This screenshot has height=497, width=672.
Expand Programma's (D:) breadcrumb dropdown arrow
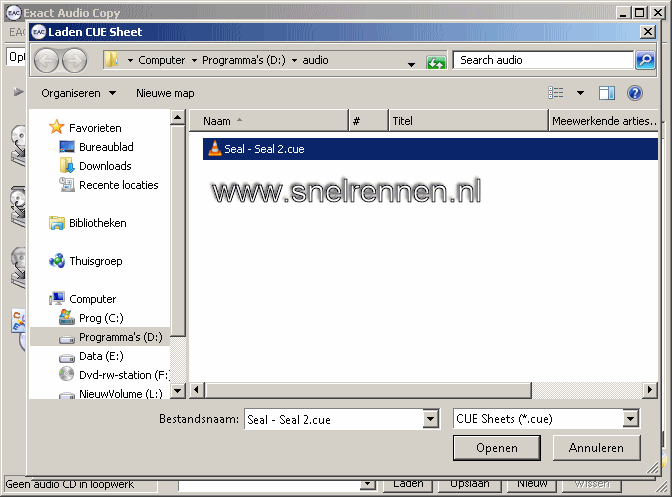pos(294,60)
